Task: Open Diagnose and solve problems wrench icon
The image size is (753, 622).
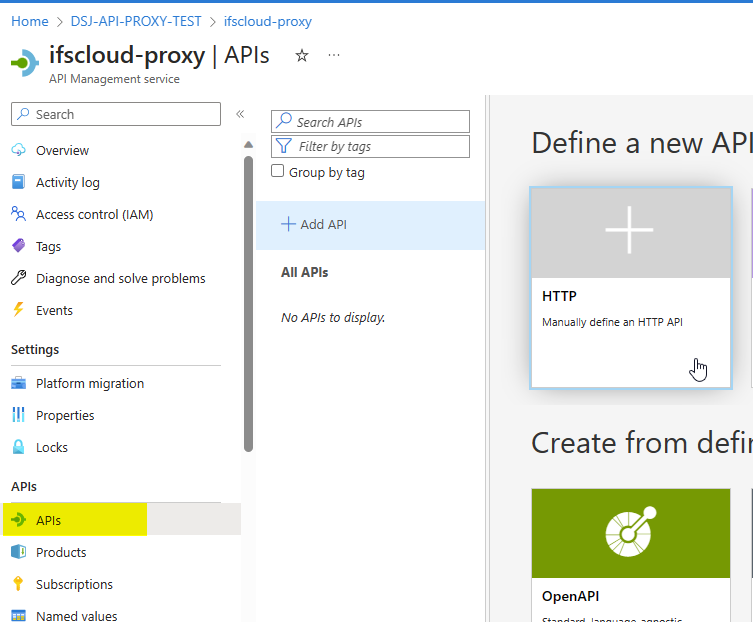Action: [18, 278]
